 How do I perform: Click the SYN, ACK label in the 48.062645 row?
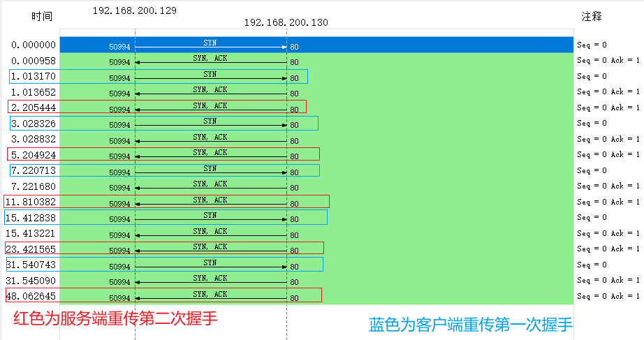(210, 294)
